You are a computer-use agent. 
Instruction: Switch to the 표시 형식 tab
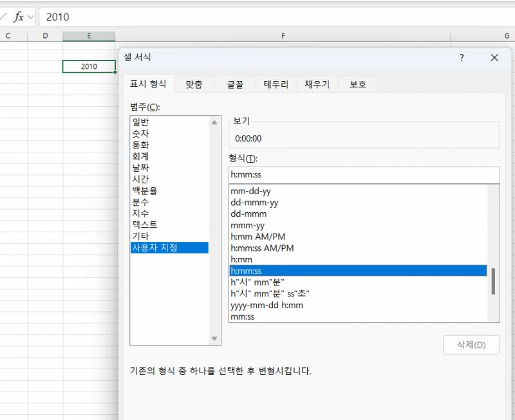click(x=148, y=84)
